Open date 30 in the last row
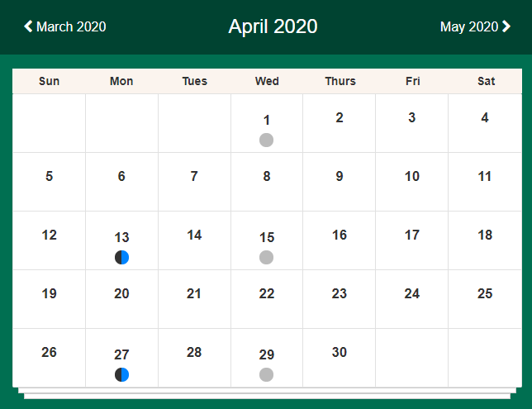Screen dimensions: 532x409 tap(340, 352)
